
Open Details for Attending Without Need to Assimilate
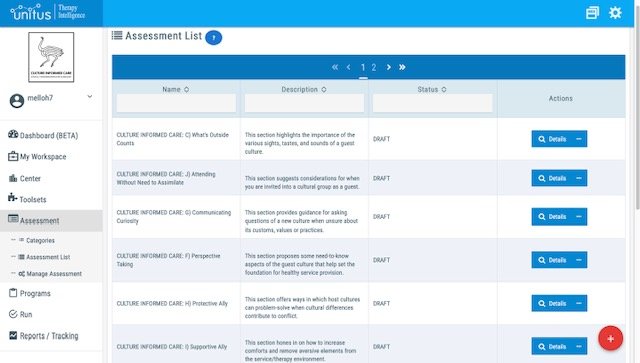click(552, 178)
